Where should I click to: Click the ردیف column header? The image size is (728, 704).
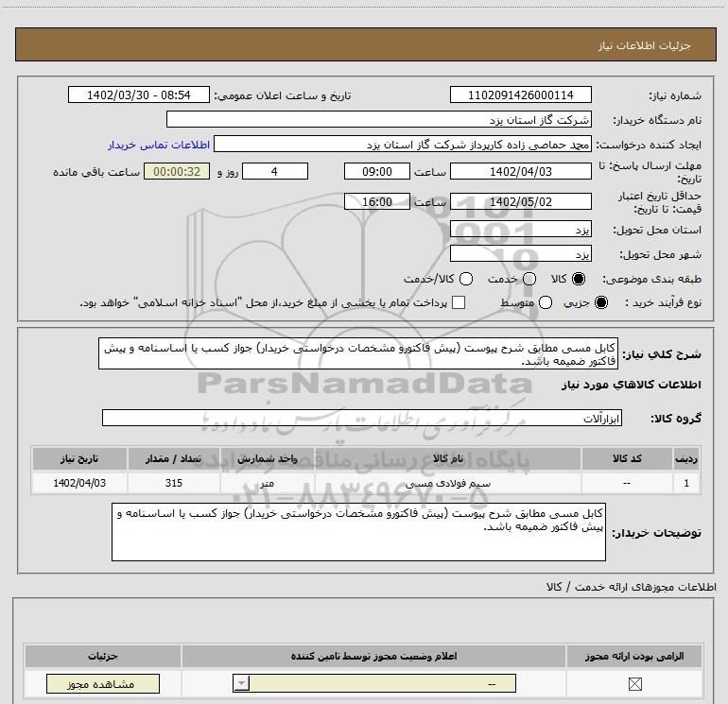[x=686, y=458]
